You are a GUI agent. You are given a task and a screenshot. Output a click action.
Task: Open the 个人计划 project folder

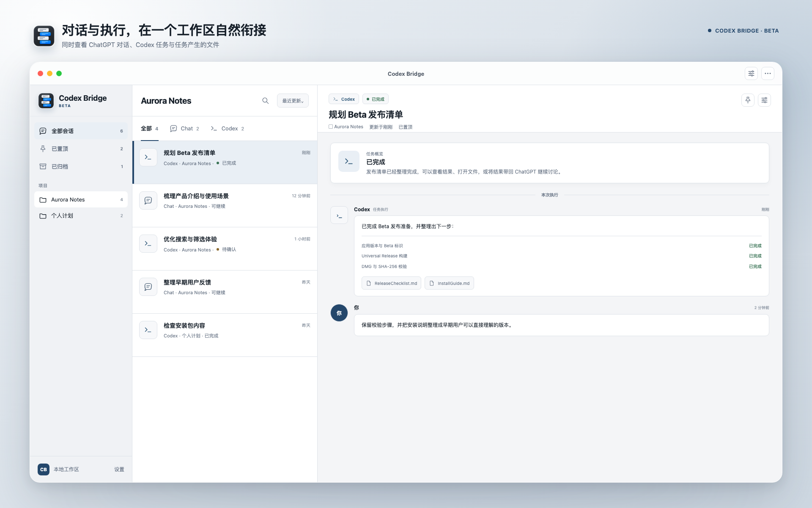pos(81,215)
